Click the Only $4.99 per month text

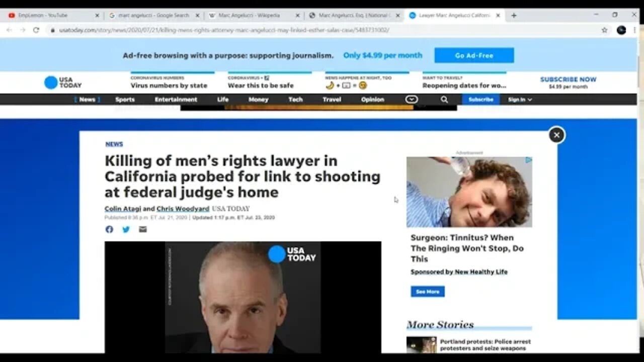383,55
